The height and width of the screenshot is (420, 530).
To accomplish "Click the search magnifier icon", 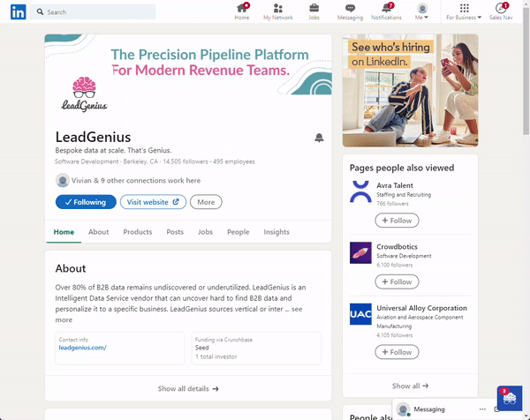I will (x=40, y=11).
